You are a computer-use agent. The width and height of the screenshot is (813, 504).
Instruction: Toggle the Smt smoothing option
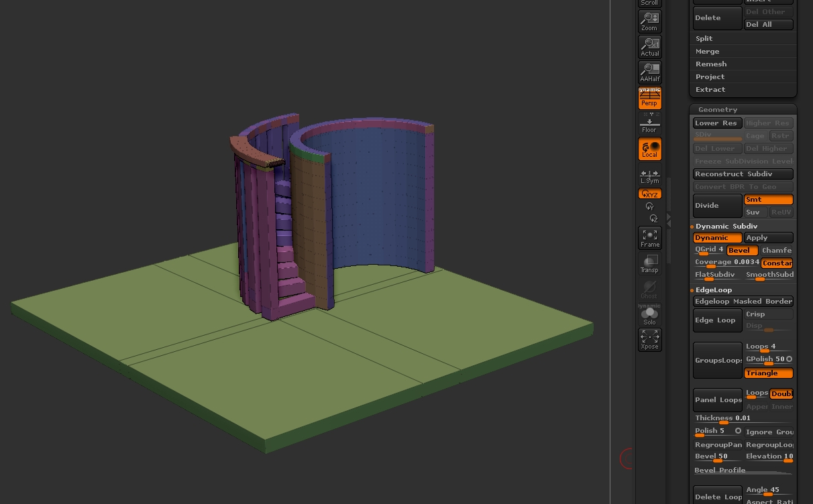(x=768, y=200)
